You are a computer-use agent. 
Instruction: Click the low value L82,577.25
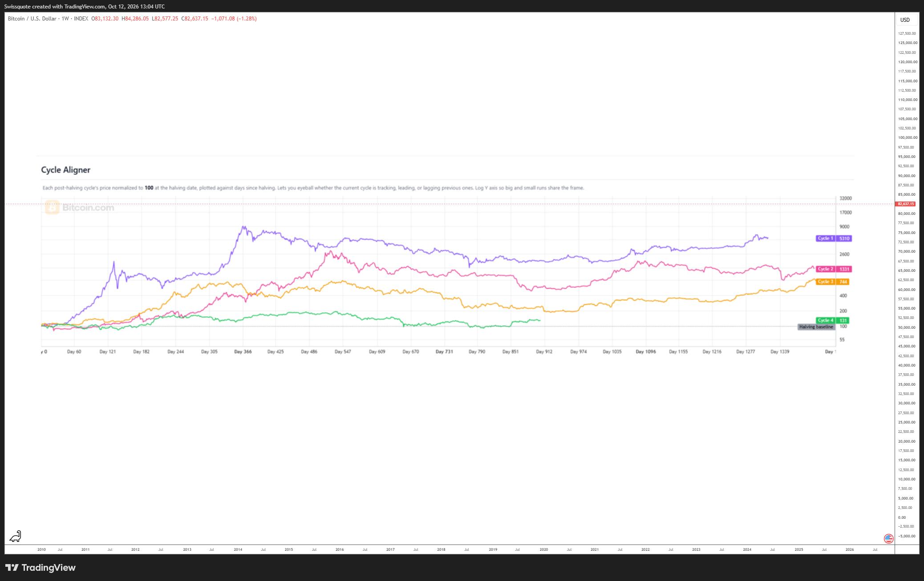[165, 19]
